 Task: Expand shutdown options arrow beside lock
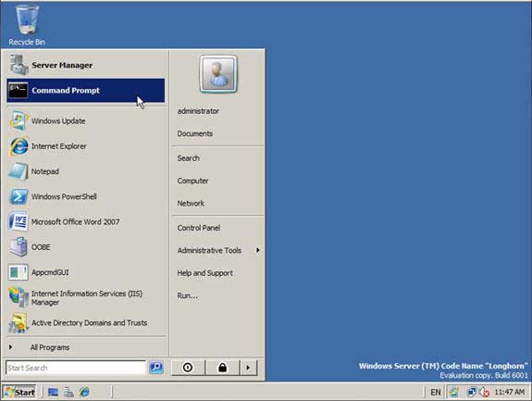point(248,368)
